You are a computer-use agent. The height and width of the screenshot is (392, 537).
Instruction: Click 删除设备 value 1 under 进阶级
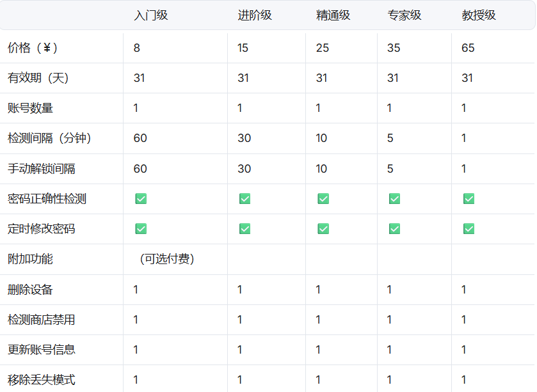tap(240, 290)
